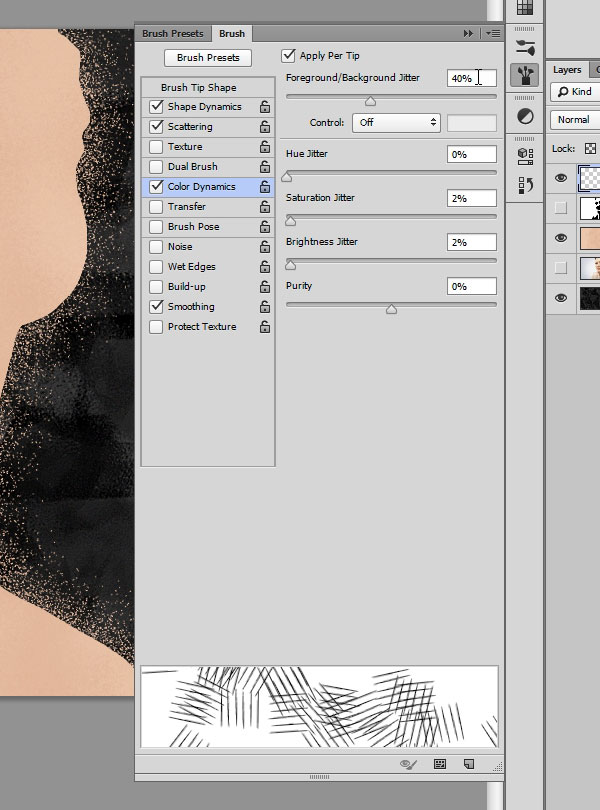Enable the Texture checkbox
Screen dimensions: 600x810
pyautogui.click(x=156, y=147)
